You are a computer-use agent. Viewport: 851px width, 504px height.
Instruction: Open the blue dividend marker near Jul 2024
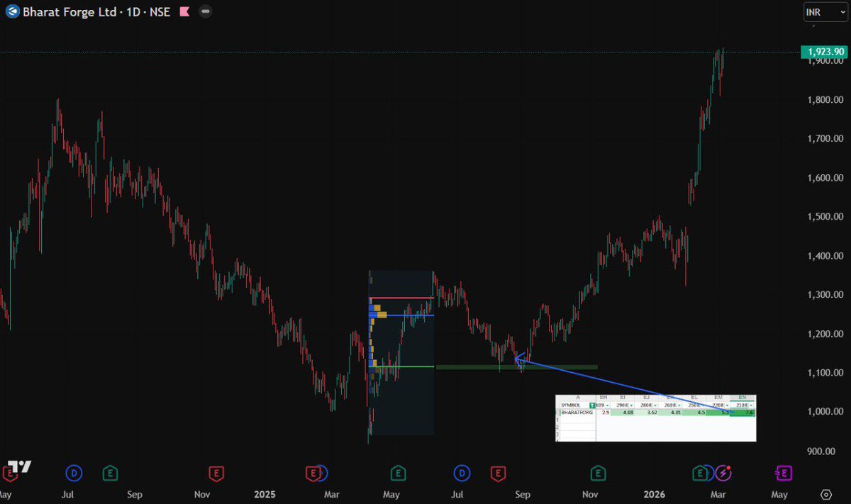pos(73,473)
